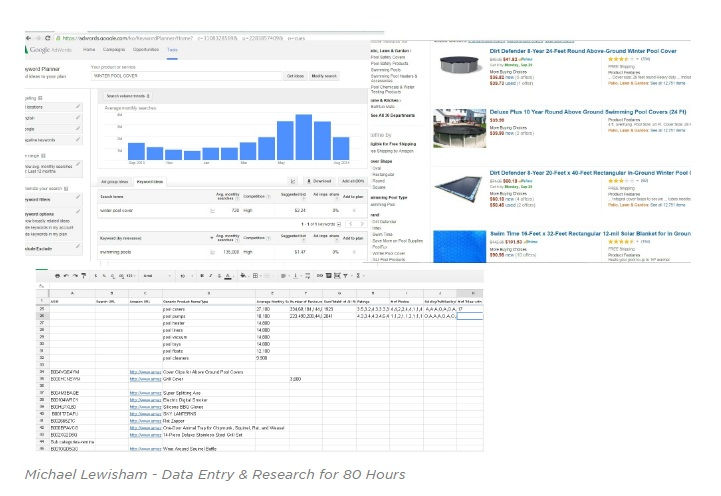The height and width of the screenshot is (496, 721).
Task: Open the font size dropdown in the spreadsheet
Action: click(x=185, y=276)
